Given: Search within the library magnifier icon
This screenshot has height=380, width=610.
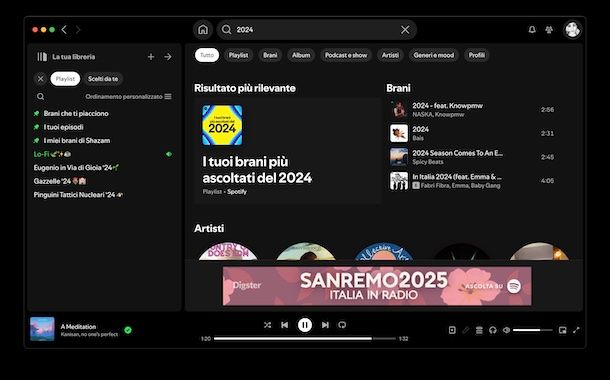Looking at the screenshot, I should coord(40,96).
